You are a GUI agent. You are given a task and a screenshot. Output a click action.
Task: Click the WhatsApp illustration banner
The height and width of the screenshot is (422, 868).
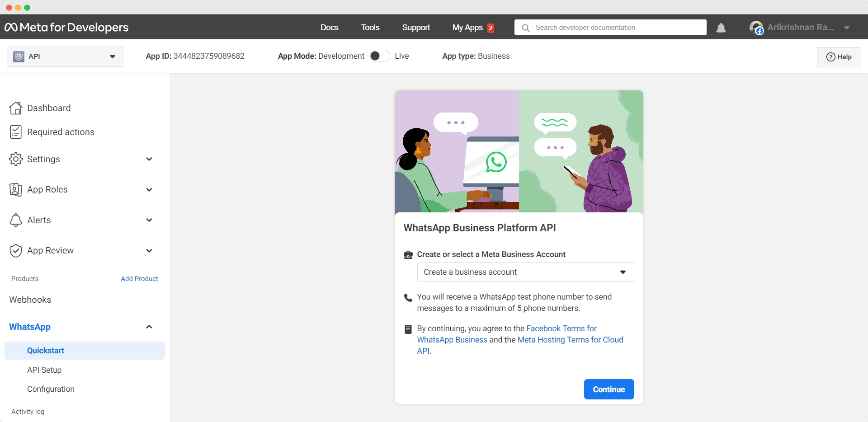pos(519,151)
